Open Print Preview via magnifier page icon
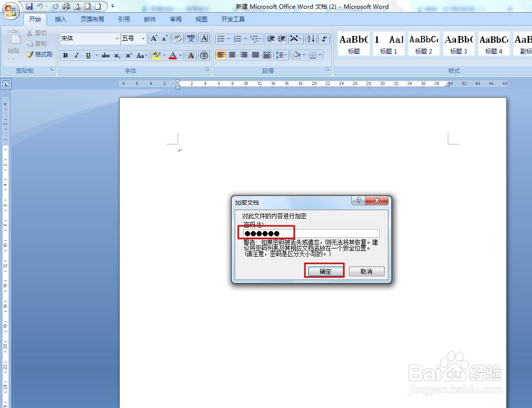 77,6
